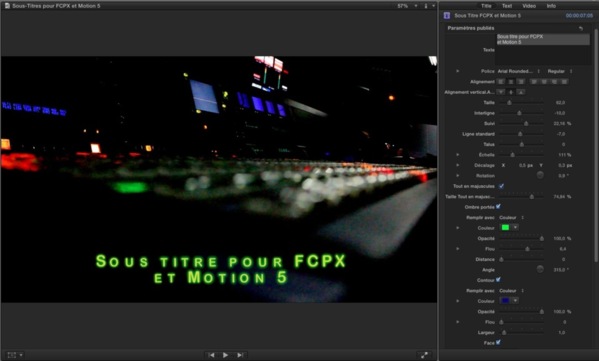Open the viewer display options switch icon

click(x=426, y=6)
